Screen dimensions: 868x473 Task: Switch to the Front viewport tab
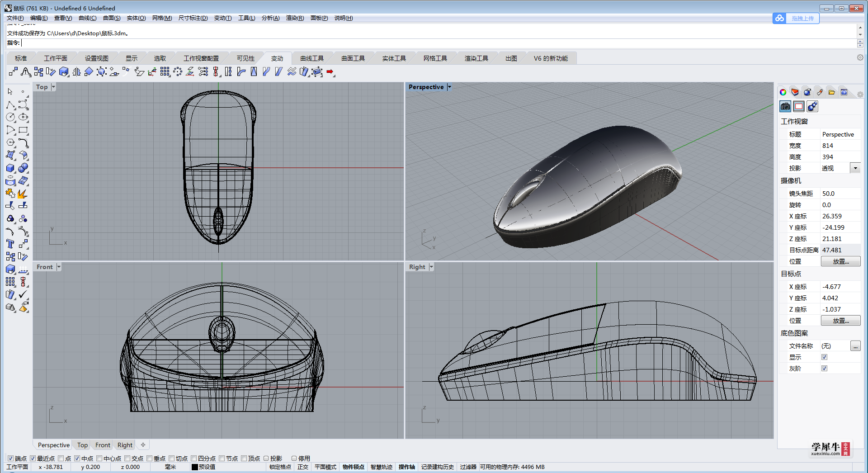pos(103,445)
